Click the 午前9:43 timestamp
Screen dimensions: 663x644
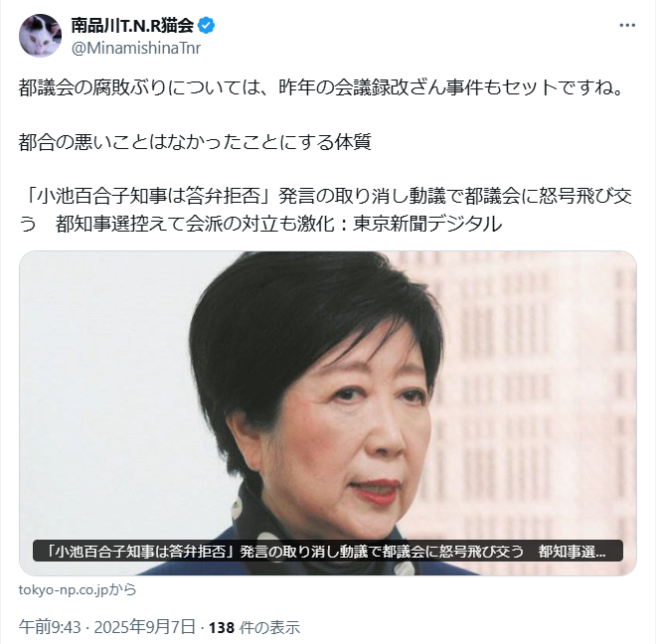click(x=50, y=627)
